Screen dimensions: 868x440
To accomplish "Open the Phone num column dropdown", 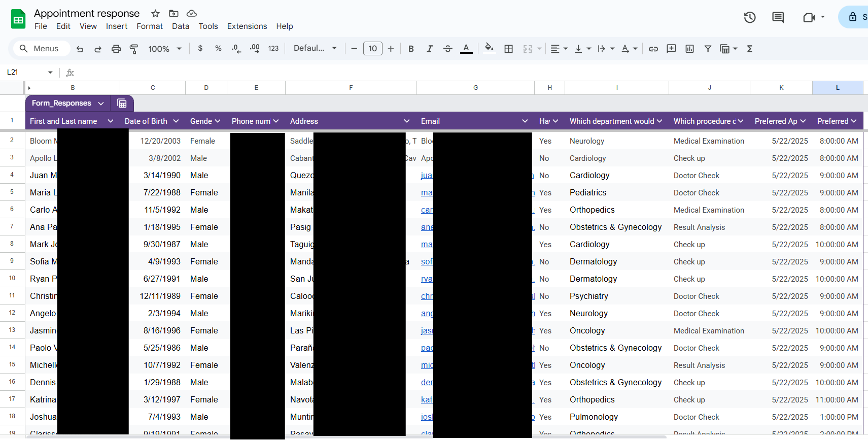I will (x=276, y=121).
